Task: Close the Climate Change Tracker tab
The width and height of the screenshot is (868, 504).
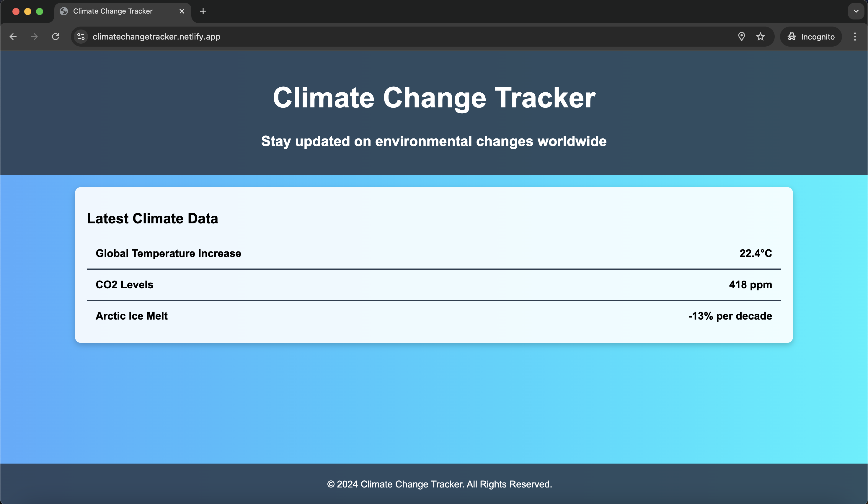Action: (x=182, y=11)
